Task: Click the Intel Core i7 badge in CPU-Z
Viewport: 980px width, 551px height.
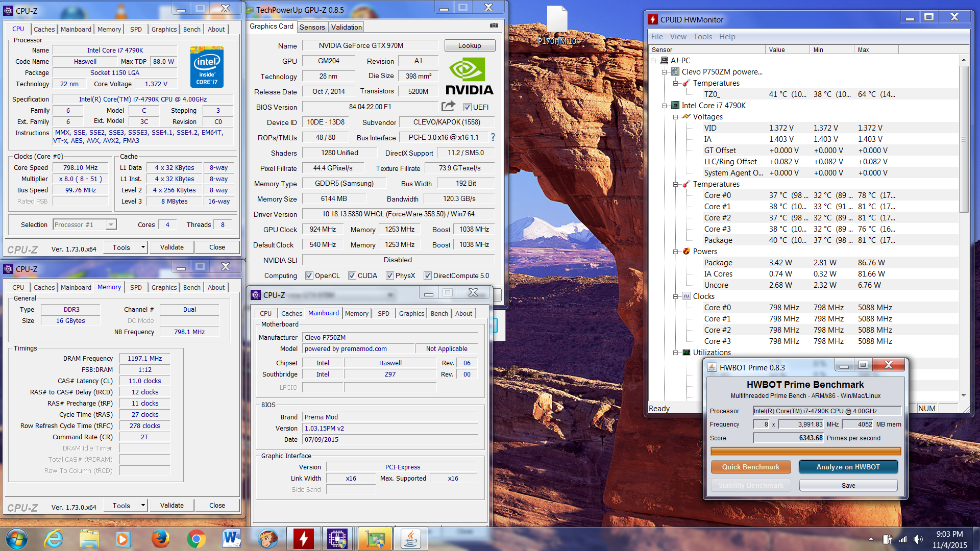Action: coord(207,66)
